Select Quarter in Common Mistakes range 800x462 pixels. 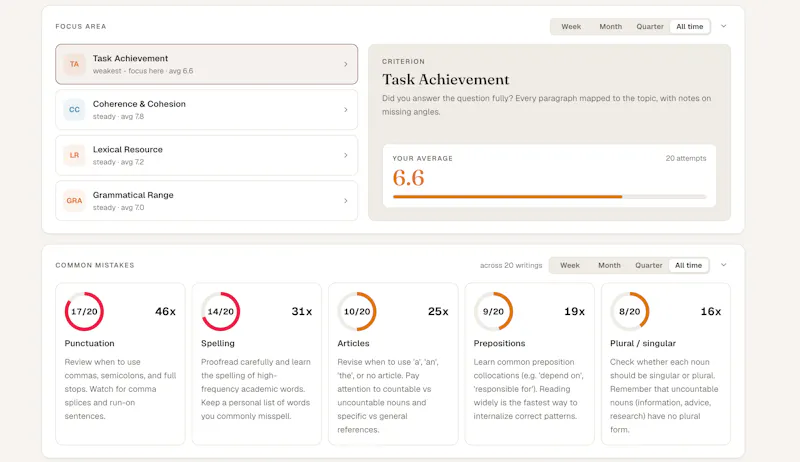[x=648, y=265]
